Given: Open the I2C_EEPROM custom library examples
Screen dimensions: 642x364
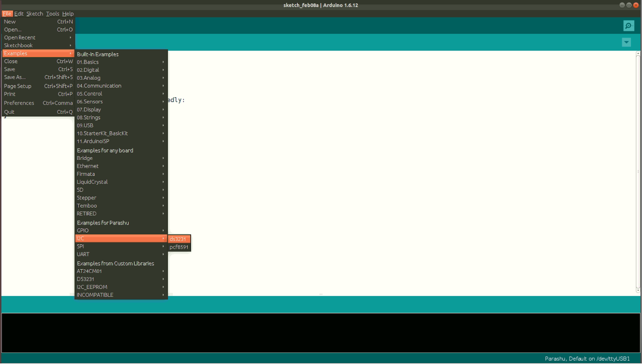Looking at the screenshot, I should click(121, 287).
